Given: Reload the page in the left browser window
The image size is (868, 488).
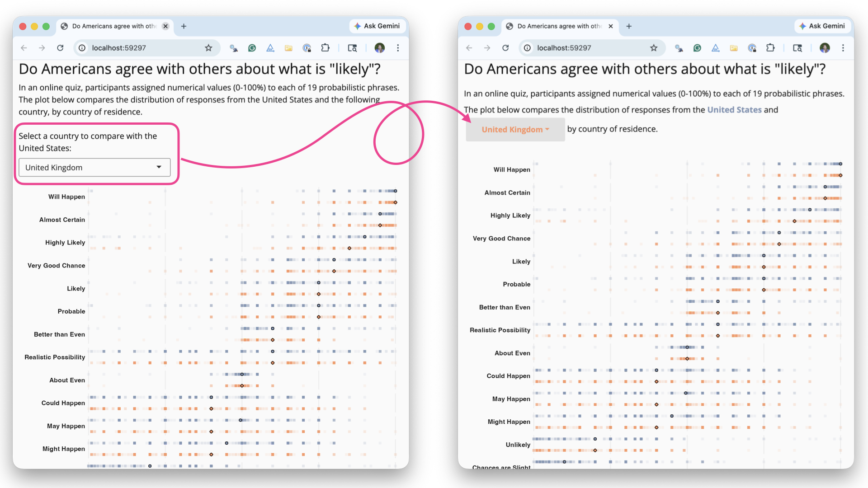Looking at the screenshot, I should click(60, 48).
